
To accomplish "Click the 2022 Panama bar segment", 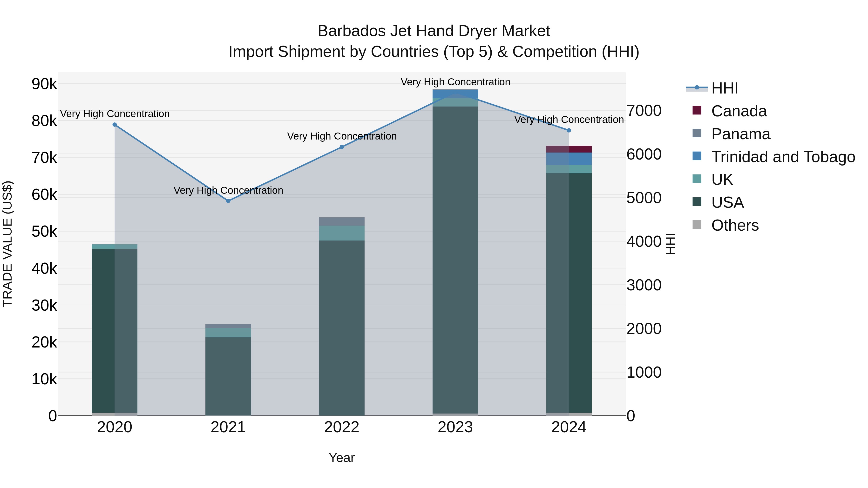I will pos(342,222).
